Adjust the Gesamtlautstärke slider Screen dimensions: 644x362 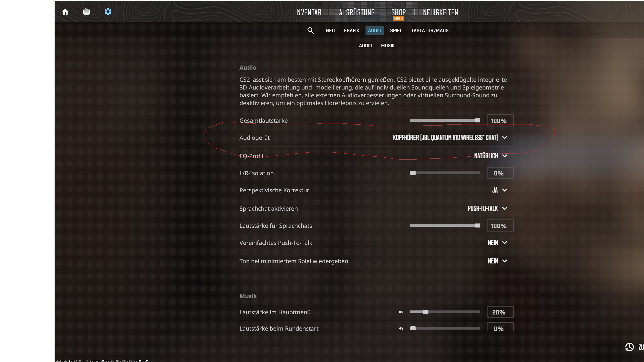(x=445, y=120)
